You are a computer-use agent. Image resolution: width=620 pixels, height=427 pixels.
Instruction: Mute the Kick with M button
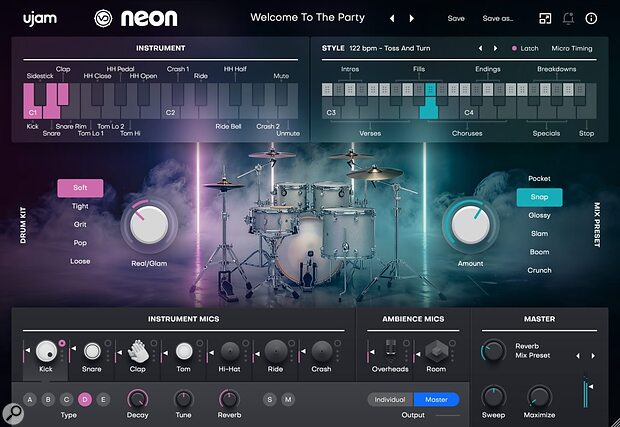point(288,399)
